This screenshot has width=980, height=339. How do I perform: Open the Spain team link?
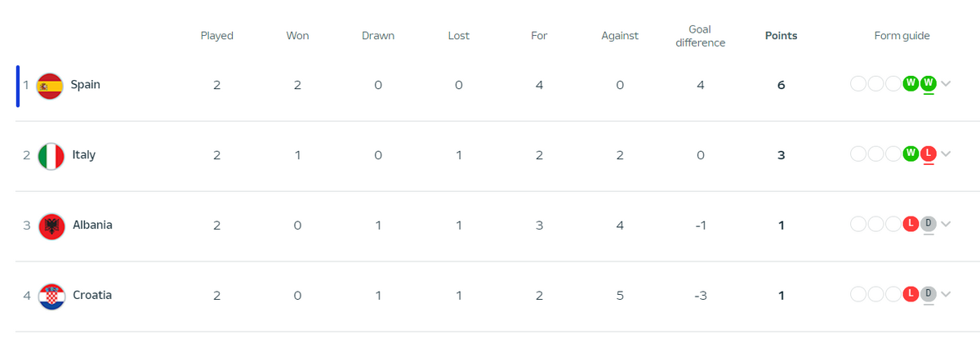(x=86, y=84)
